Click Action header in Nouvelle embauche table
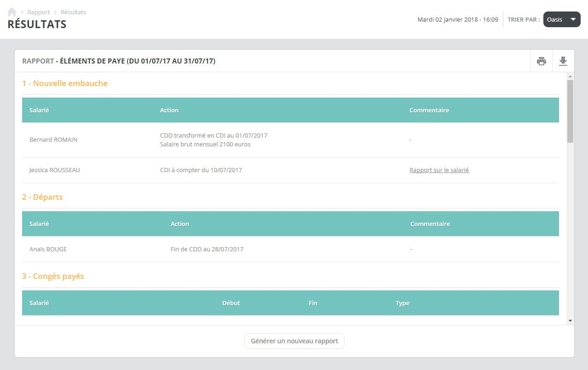The width and height of the screenshot is (588, 370). pyautogui.click(x=169, y=110)
